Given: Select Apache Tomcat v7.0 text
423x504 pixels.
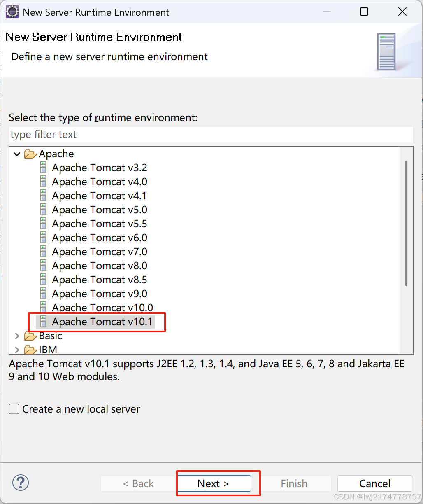Looking at the screenshot, I should pyautogui.click(x=100, y=252).
